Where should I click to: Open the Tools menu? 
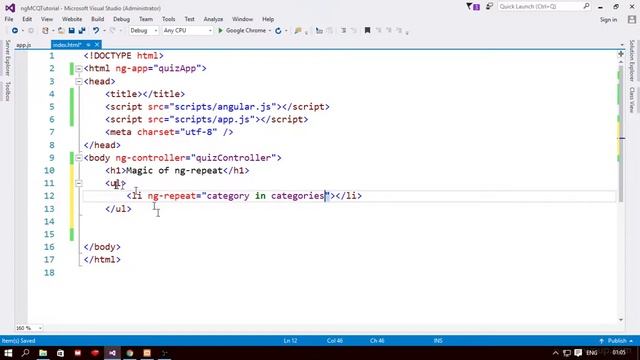(x=168, y=19)
